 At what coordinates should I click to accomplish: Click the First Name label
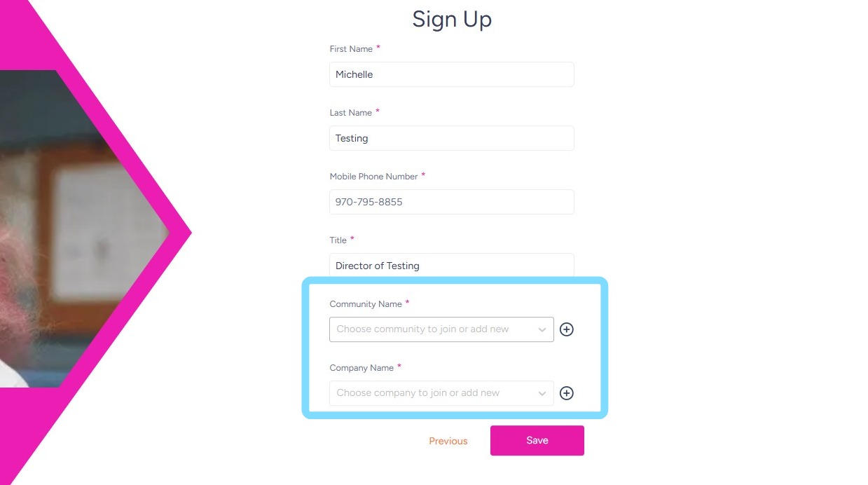(x=351, y=49)
